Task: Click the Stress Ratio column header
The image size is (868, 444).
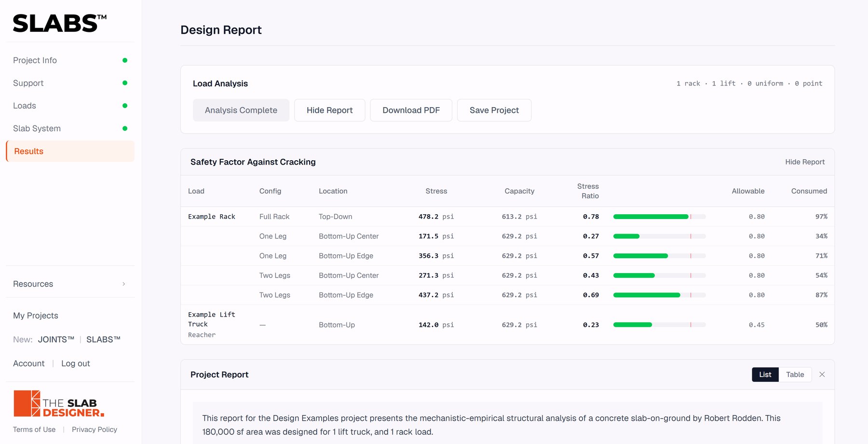Action: pyautogui.click(x=588, y=191)
